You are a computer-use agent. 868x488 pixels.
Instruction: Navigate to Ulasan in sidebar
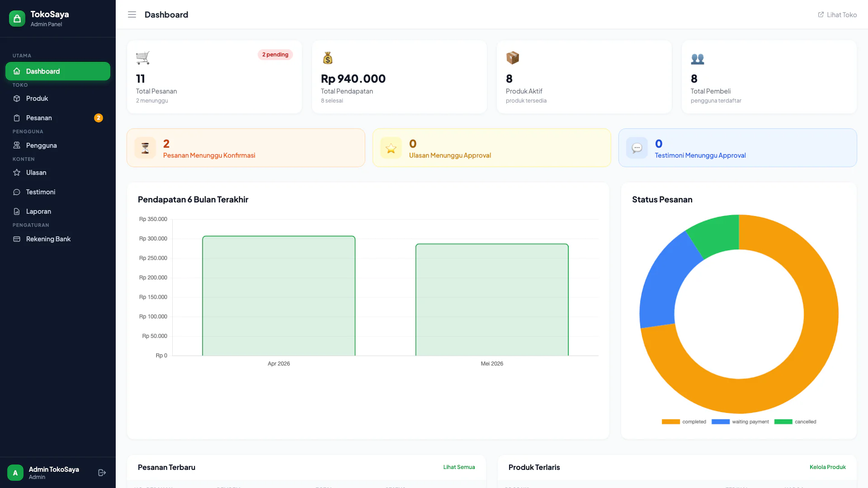pos(58,173)
